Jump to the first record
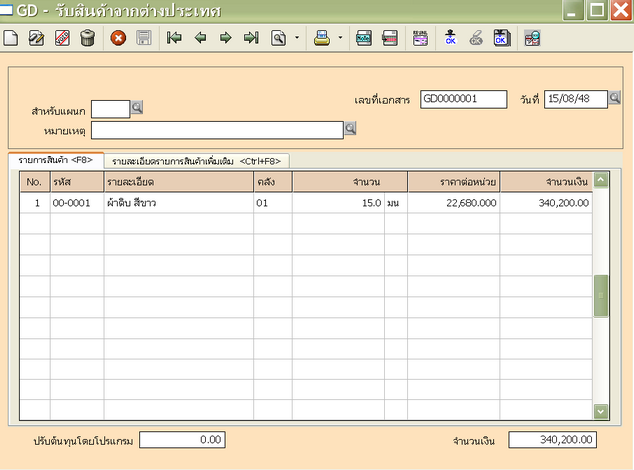The height and width of the screenshot is (470, 634). (174, 39)
